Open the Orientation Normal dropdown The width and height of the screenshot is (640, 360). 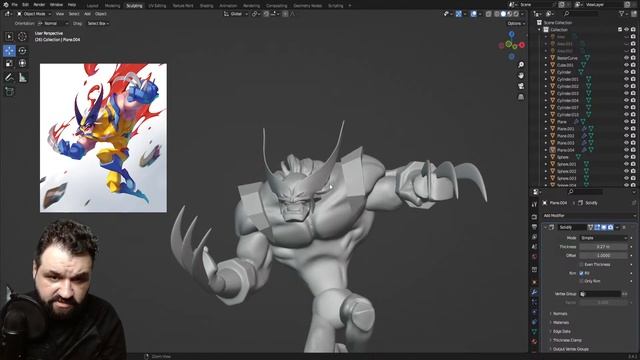click(x=53, y=24)
